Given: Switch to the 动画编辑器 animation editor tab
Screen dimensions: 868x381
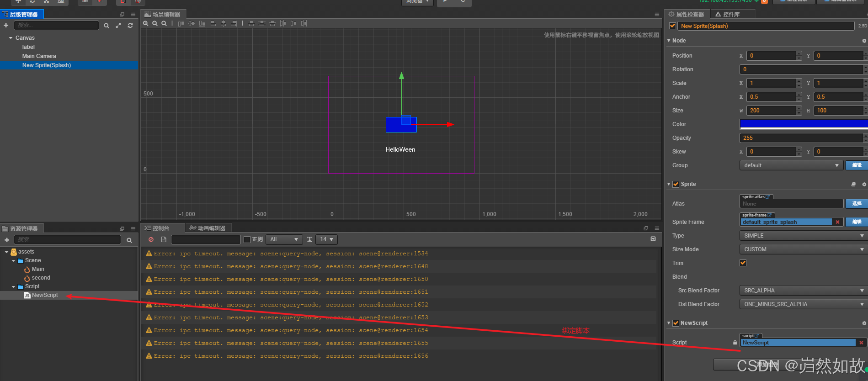Looking at the screenshot, I should (x=208, y=228).
